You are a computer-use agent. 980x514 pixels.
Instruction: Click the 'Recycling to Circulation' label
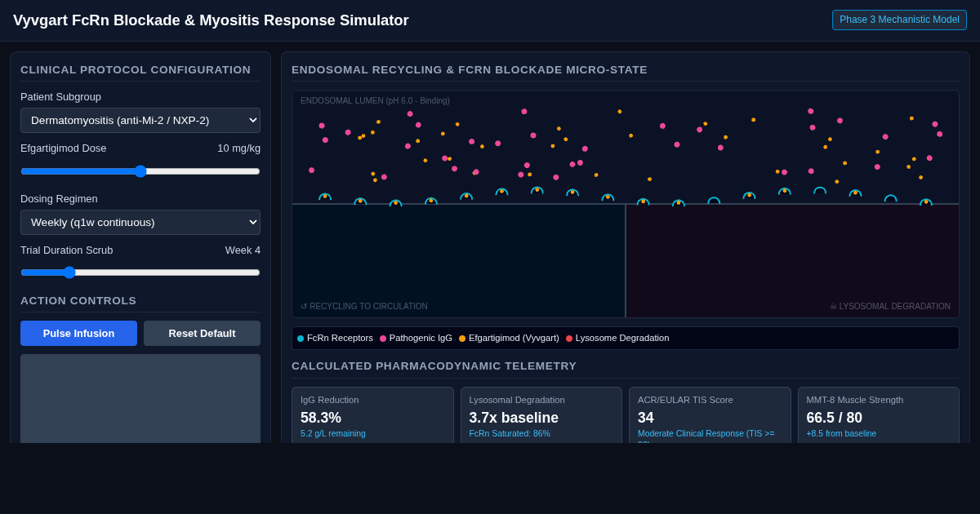click(x=364, y=307)
